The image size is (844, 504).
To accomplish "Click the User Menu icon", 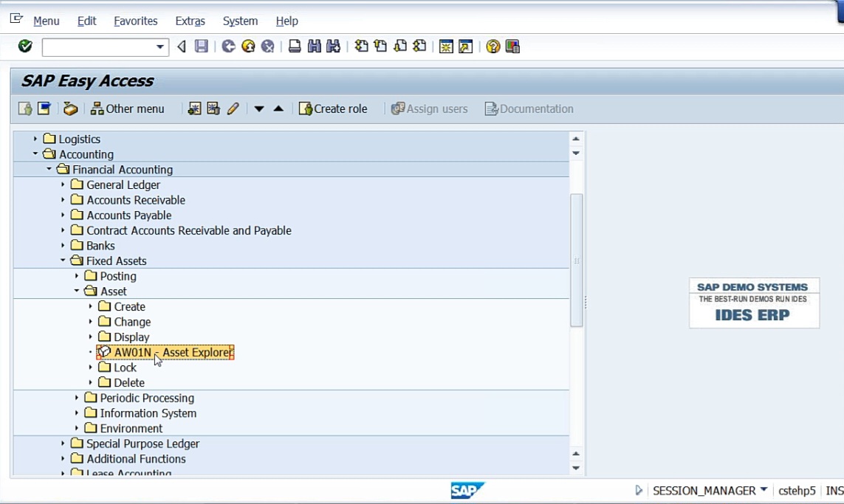I will [x=25, y=108].
